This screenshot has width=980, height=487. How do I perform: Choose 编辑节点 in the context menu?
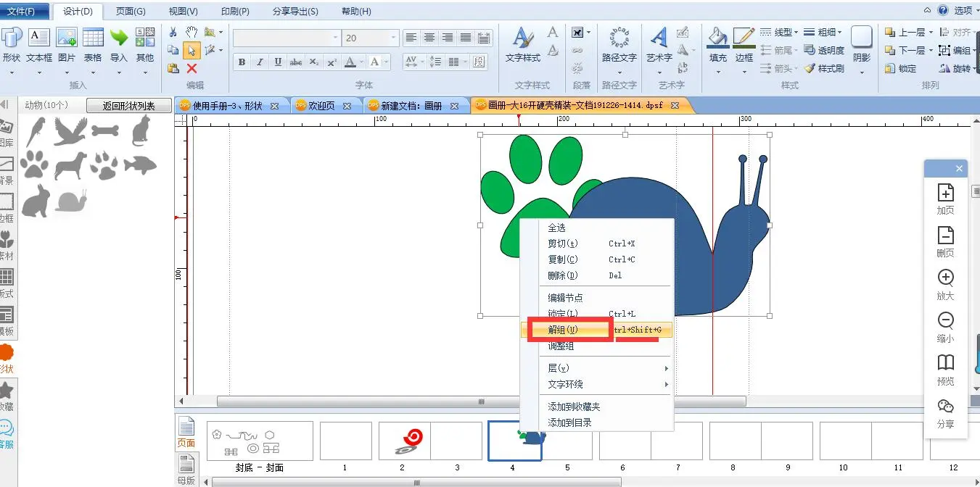click(565, 298)
